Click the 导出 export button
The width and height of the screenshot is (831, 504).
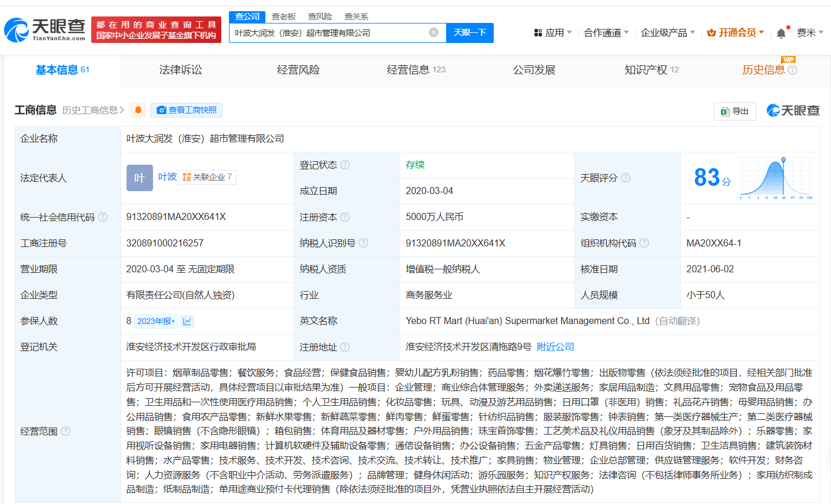(734, 111)
